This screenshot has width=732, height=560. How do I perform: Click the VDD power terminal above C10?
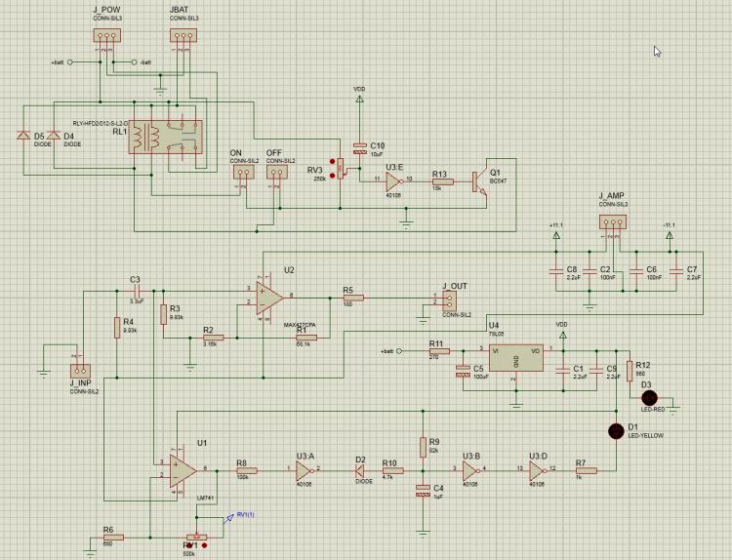[359, 99]
